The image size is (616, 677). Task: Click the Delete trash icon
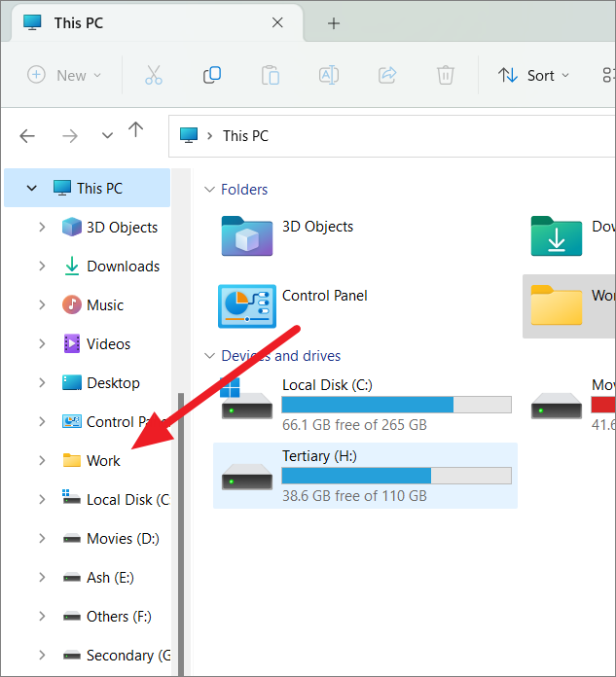tap(446, 75)
